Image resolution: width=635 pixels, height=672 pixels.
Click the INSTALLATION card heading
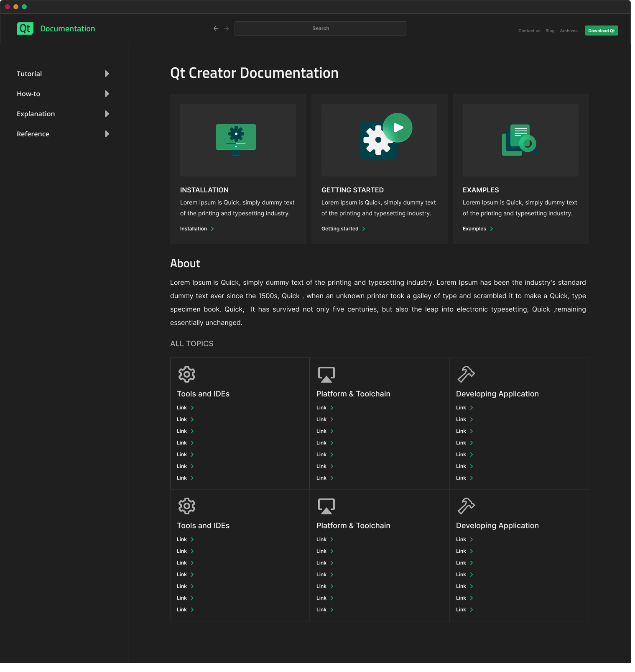204,190
